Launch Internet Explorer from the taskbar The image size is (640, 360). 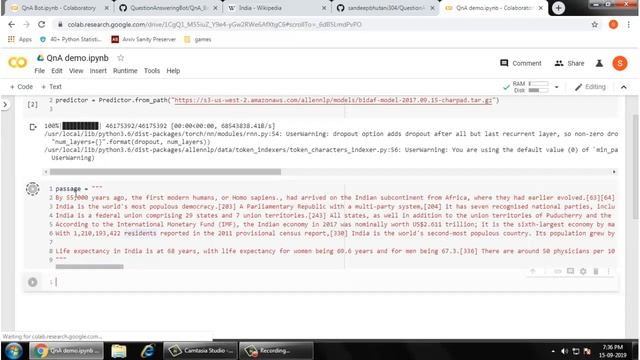click(x=147, y=351)
